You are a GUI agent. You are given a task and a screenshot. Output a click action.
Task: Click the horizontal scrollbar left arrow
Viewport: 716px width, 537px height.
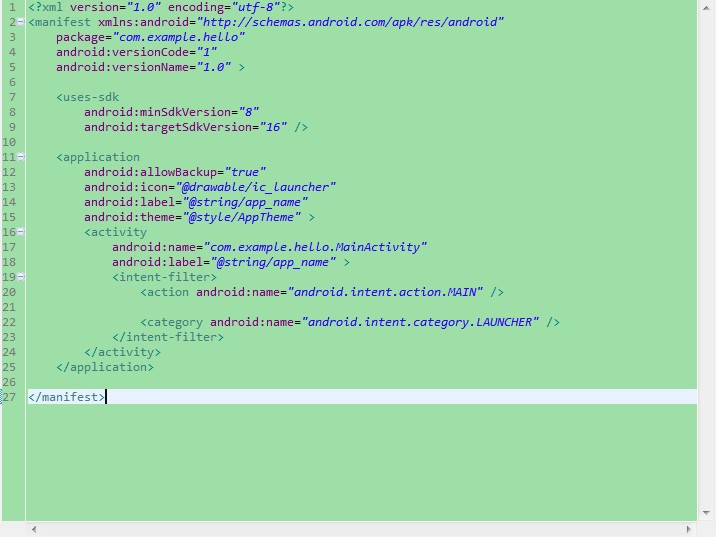click(x=34, y=529)
